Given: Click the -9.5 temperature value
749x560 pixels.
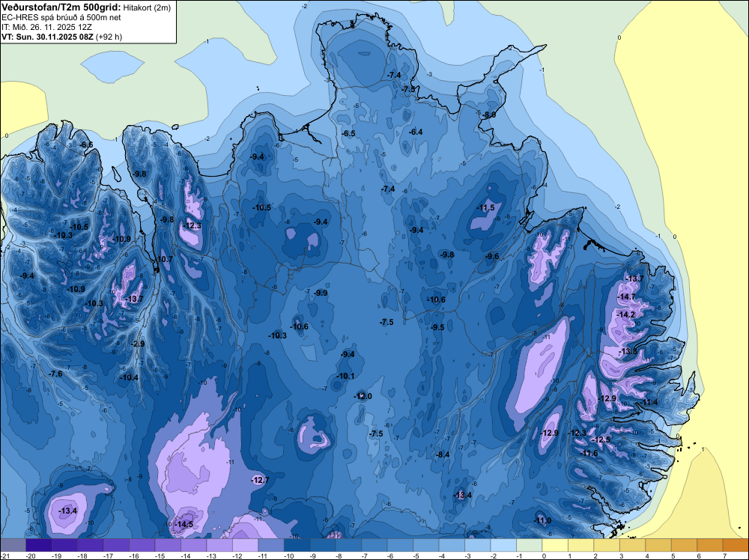Looking at the screenshot, I should tap(438, 327).
